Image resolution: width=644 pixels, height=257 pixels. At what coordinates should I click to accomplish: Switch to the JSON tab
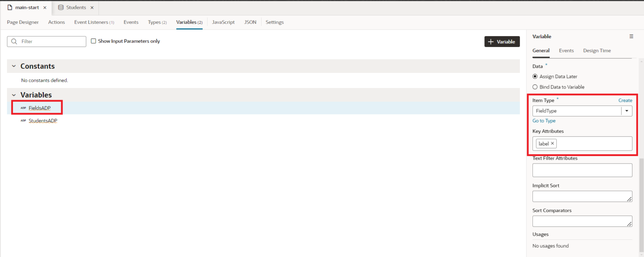[250, 22]
